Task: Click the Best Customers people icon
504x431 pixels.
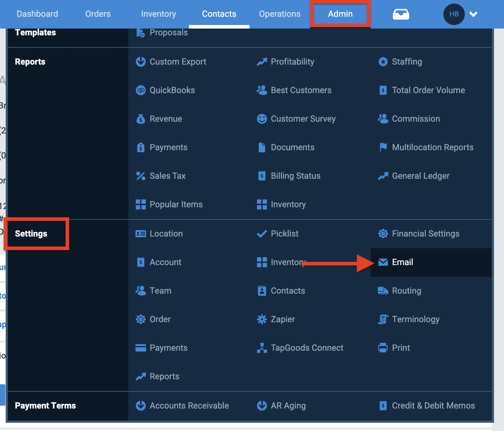Action: [x=262, y=90]
